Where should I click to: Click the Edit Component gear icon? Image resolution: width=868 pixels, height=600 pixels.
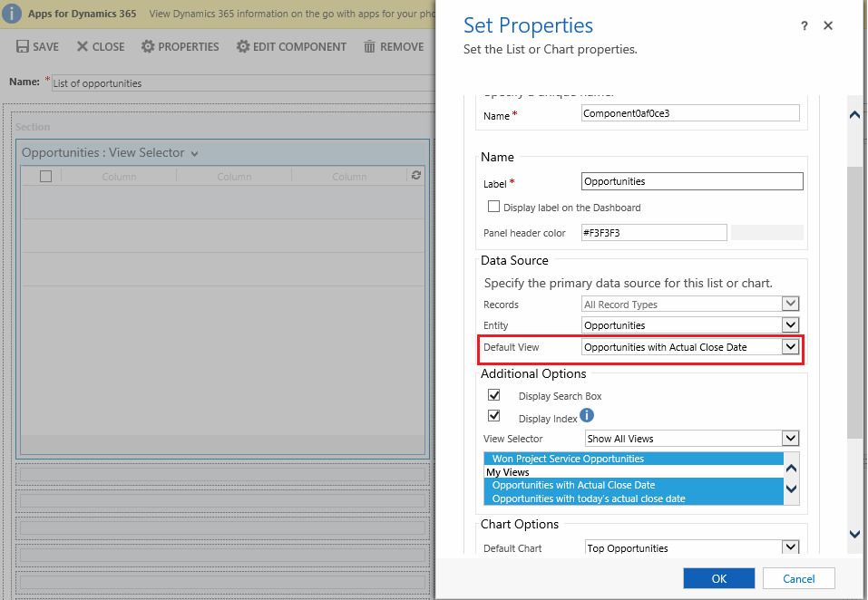(243, 46)
